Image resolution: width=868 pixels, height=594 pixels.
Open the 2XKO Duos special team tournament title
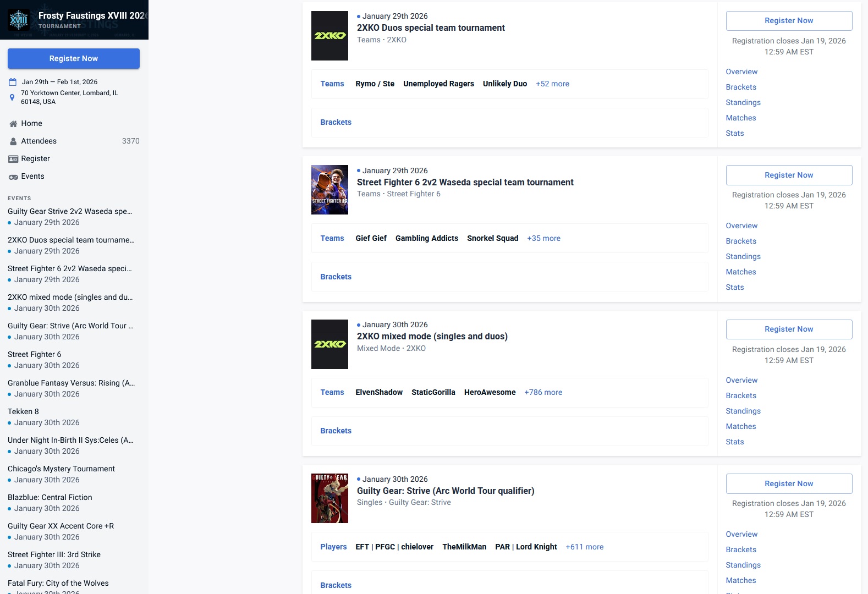pyautogui.click(x=431, y=28)
